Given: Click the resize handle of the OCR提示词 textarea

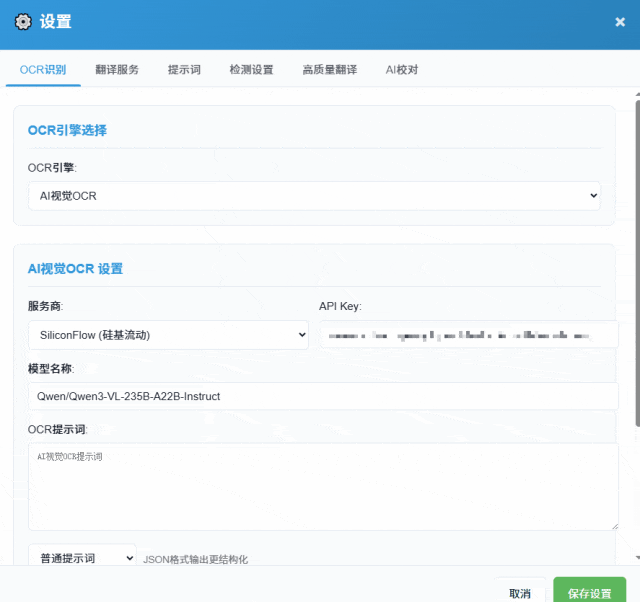Looking at the screenshot, I should 613,524.
